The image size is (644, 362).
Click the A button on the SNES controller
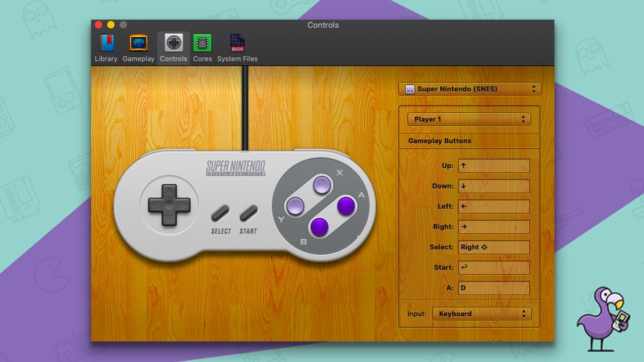click(x=346, y=206)
